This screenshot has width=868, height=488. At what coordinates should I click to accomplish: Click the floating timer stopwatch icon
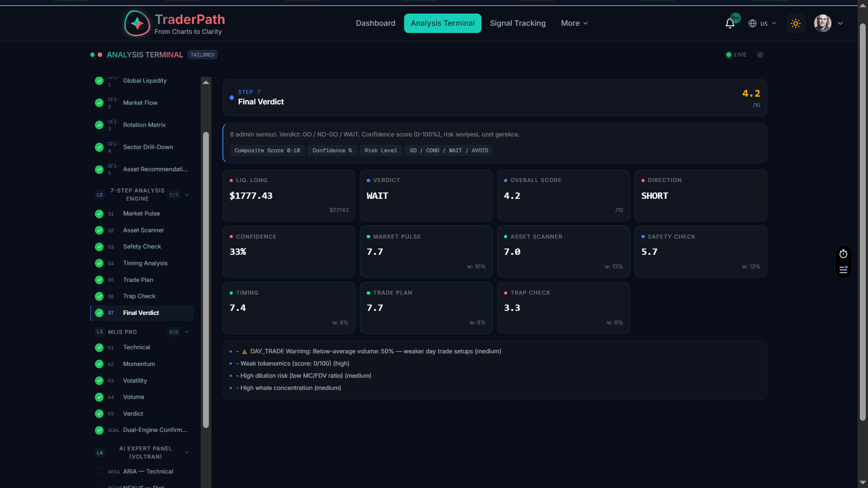pyautogui.click(x=843, y=254)
